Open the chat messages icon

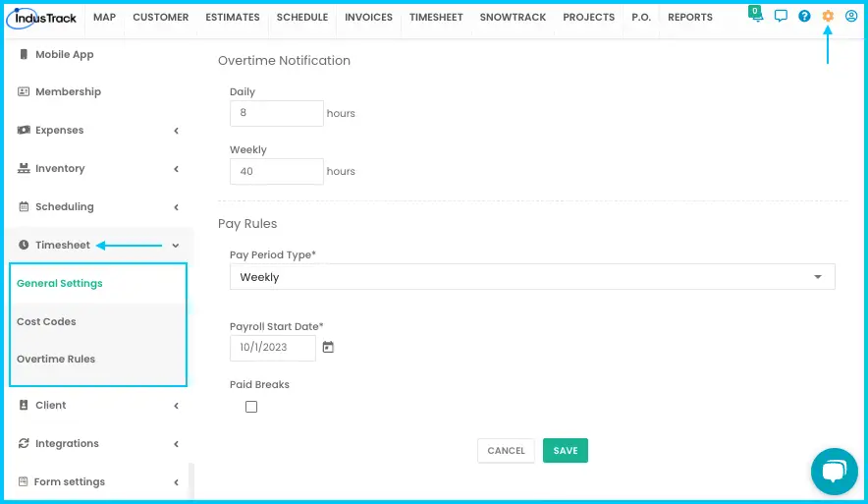pos(781,16)
